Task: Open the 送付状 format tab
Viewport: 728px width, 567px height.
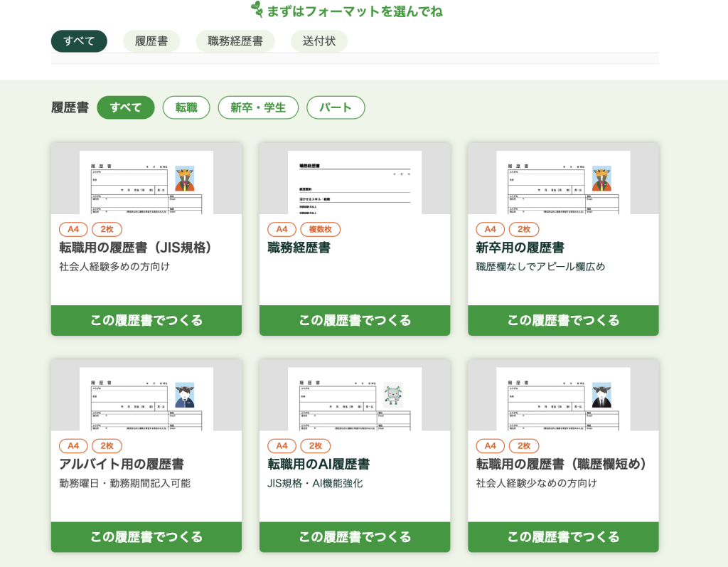Action: (x=318, y=41)
